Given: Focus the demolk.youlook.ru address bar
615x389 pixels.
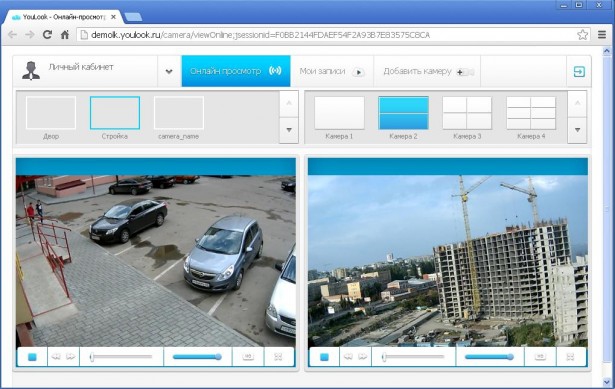Looking at the screenshot, I should (328, 35).
